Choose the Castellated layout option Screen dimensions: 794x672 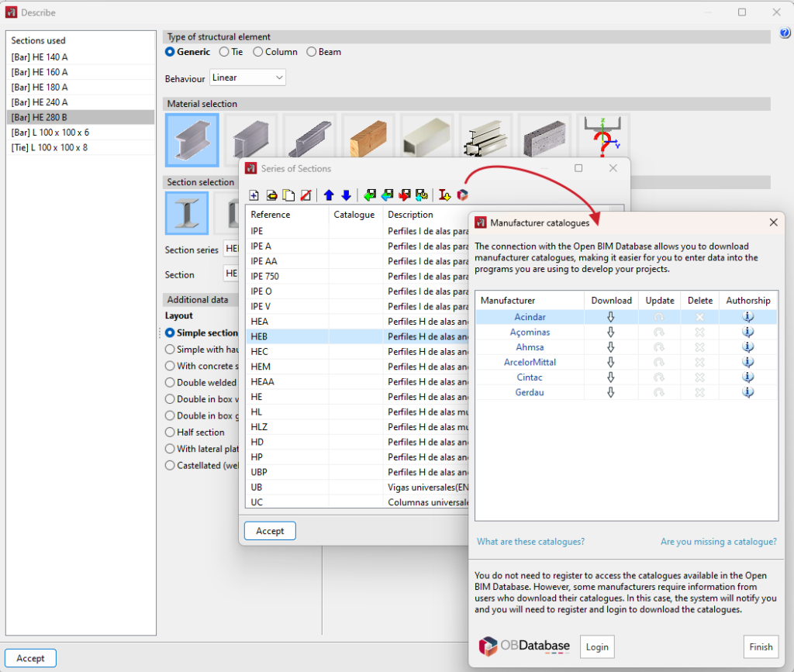pyautogui.click(x=202, y=466)
